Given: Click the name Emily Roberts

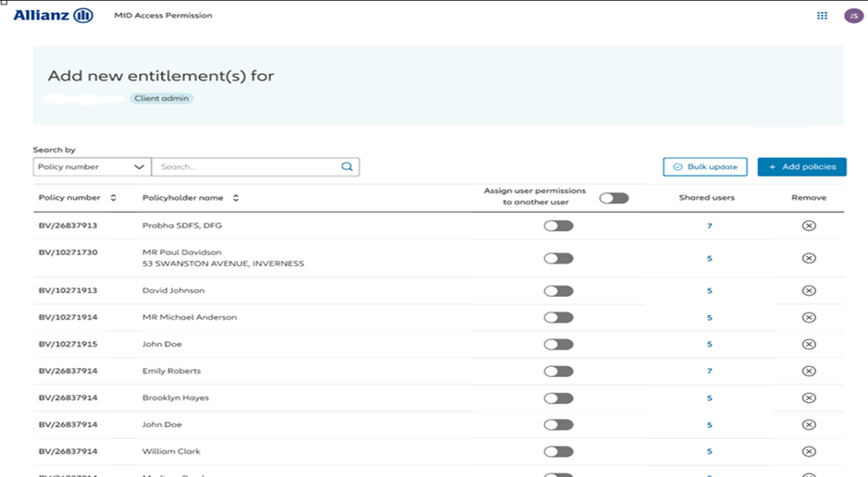Looking at the screenshot, I should point(171,371).
